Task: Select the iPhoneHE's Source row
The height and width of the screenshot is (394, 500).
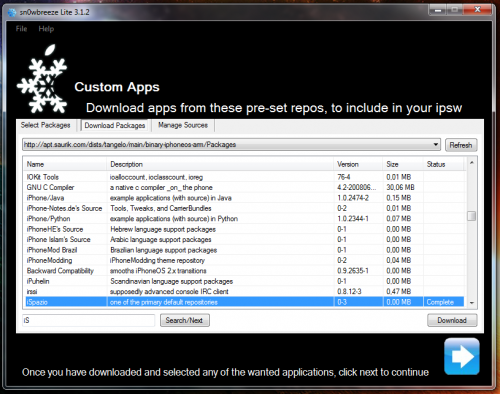Action: click(245, 229)
